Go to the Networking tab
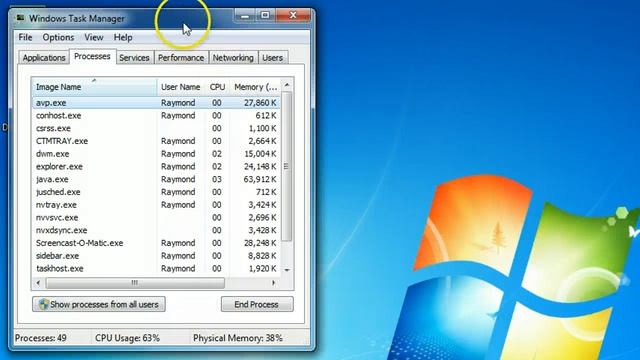The width and height of the screenshot is (640, 360). click(233, 58)
